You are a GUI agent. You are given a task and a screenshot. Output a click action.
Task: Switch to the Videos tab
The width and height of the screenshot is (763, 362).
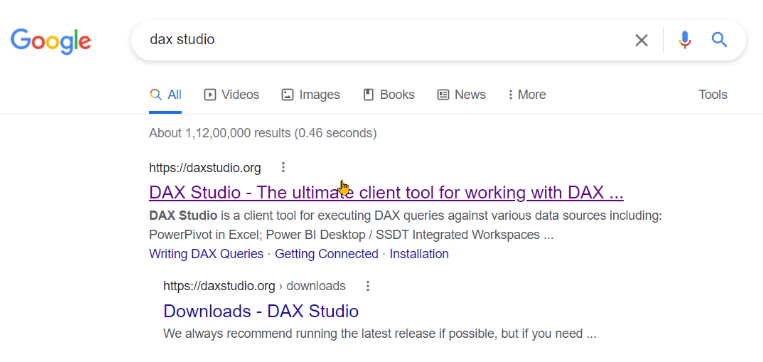tap(232, 94)
